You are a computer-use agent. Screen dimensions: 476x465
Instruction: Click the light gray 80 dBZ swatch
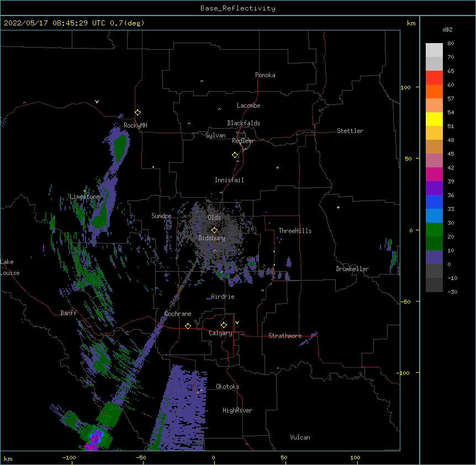(x=434, y=50)
